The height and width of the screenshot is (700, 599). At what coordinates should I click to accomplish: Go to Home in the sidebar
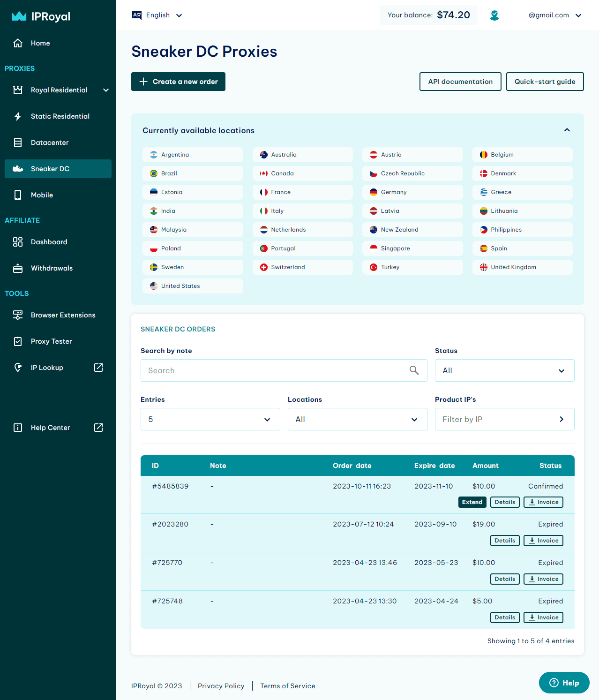point(58,43)
